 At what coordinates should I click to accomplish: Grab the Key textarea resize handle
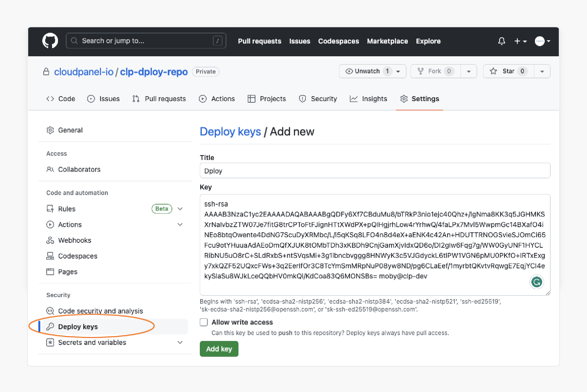click(548, 293)
